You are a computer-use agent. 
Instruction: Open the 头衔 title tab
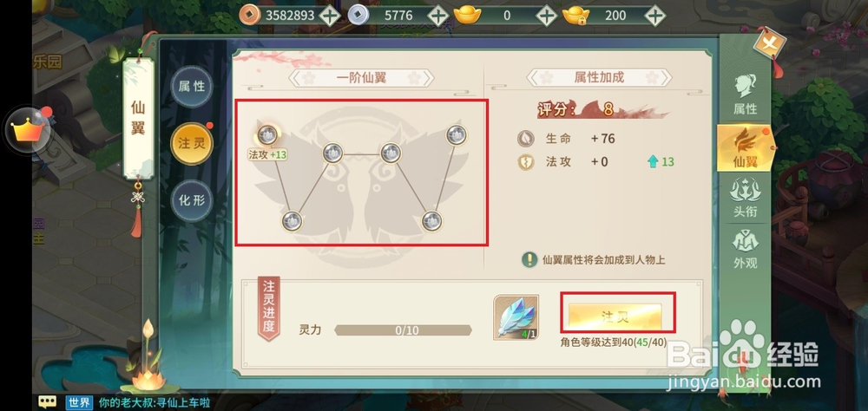pyautogui.click(x=745, y=198)
